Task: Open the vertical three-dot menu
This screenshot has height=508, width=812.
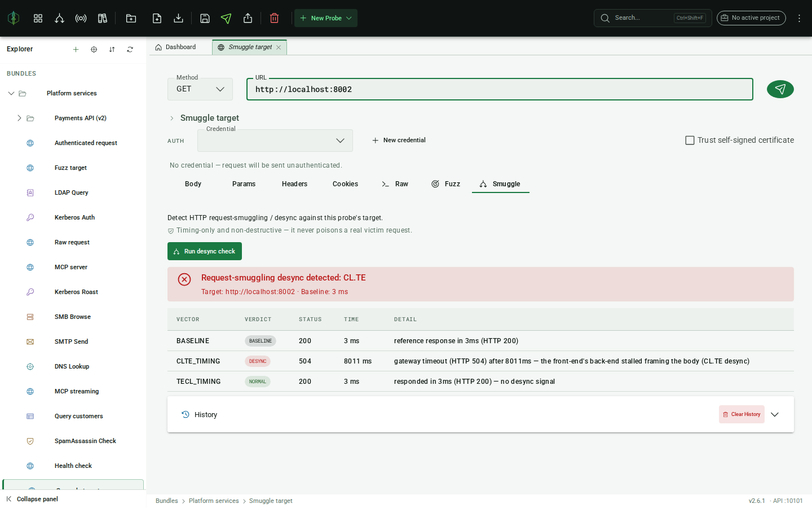Action: 799,18
